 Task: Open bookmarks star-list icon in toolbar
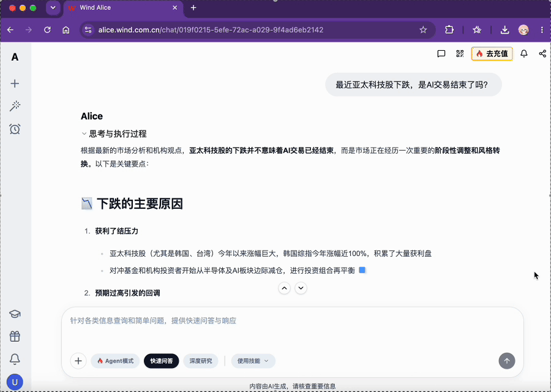tap(477, 30)
